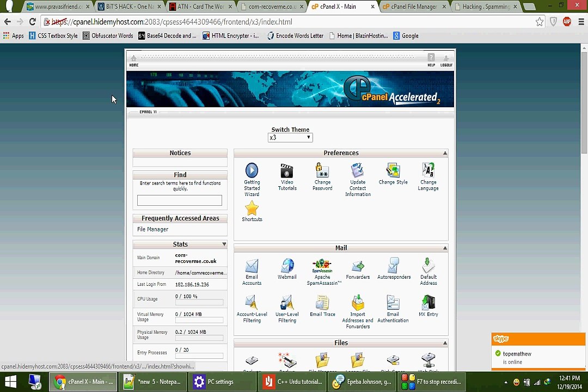Switch to ATN - Card The World tab
Viewport: 588px width, 392px height.
pos(201,7)
